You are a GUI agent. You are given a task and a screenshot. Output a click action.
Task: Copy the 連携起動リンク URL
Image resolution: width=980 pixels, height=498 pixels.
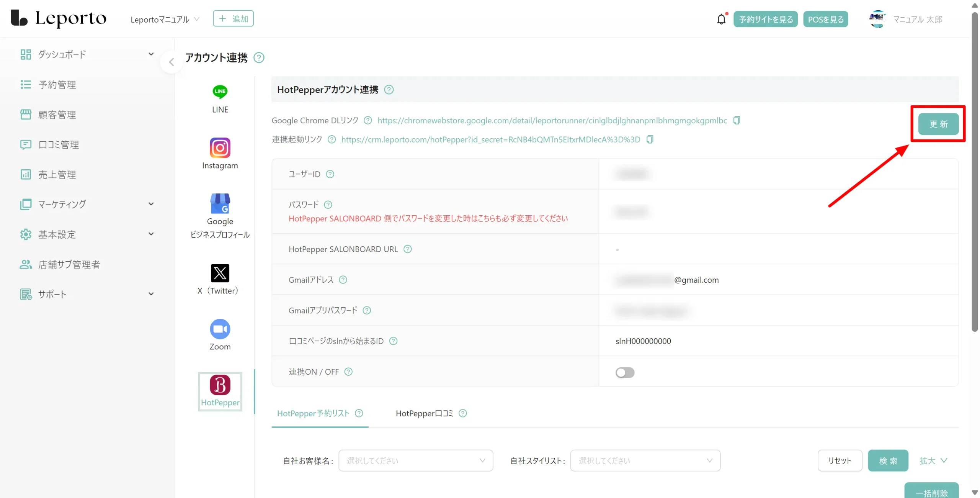pyautogui.click(x=650, y=139)
